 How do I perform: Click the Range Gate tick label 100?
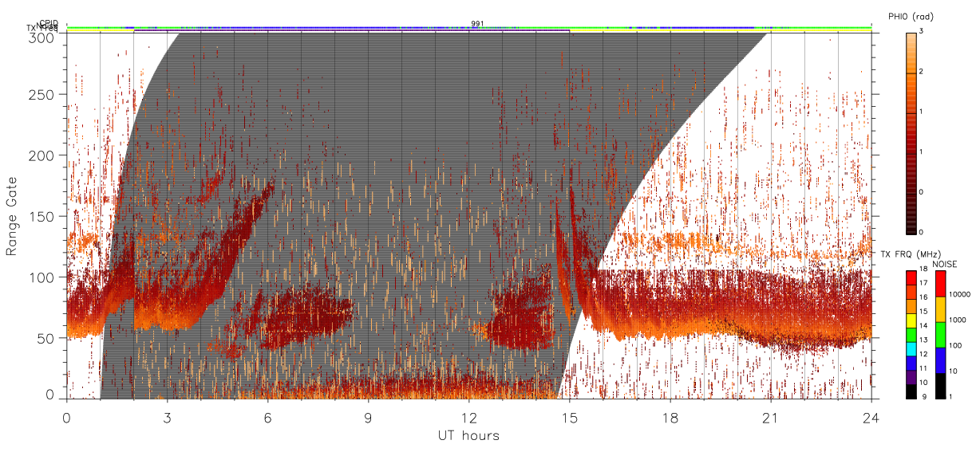click(x=41, y=277)
